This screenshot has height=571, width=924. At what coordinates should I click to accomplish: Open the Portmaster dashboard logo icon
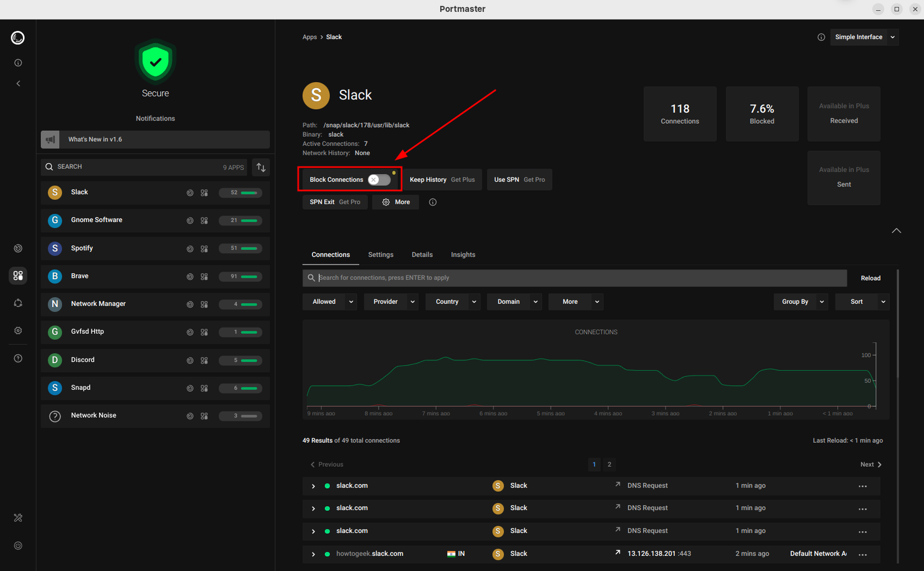tap(18, 38)
